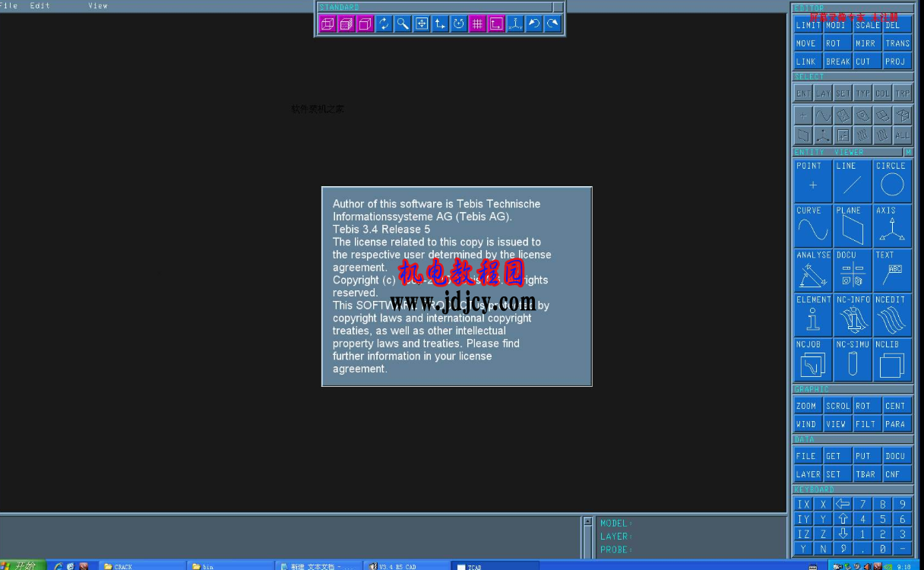Image resolution: width=924 pixels, height=570 pixels.
Task: Click the IX key on Keyboard panel
Action: coord(803,504)
